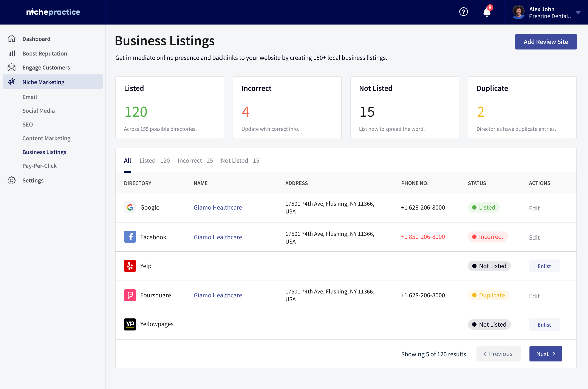The width and height of the screenshot is (588, 389).
Task: Click red phone number +1 850-206-8000
Action: pos(423,237)
